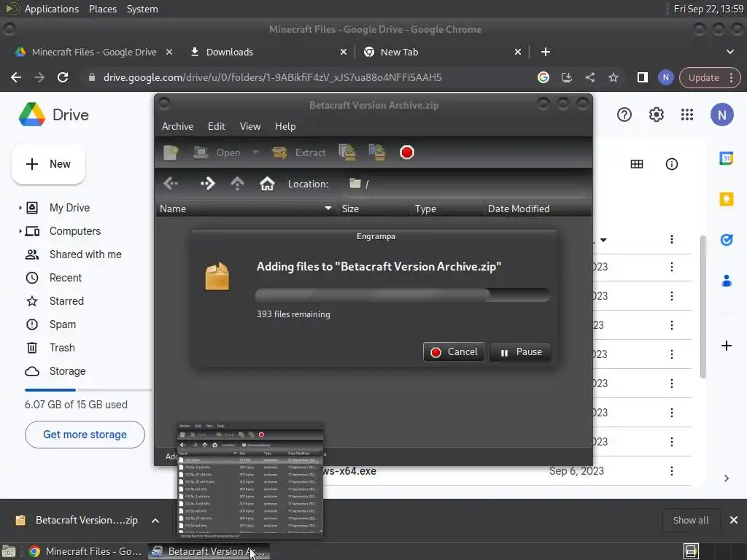Open the View menu in Engrampa
The height and width of the screenshot is (560, 747).
pyautogui.click(x=250, y=126)
